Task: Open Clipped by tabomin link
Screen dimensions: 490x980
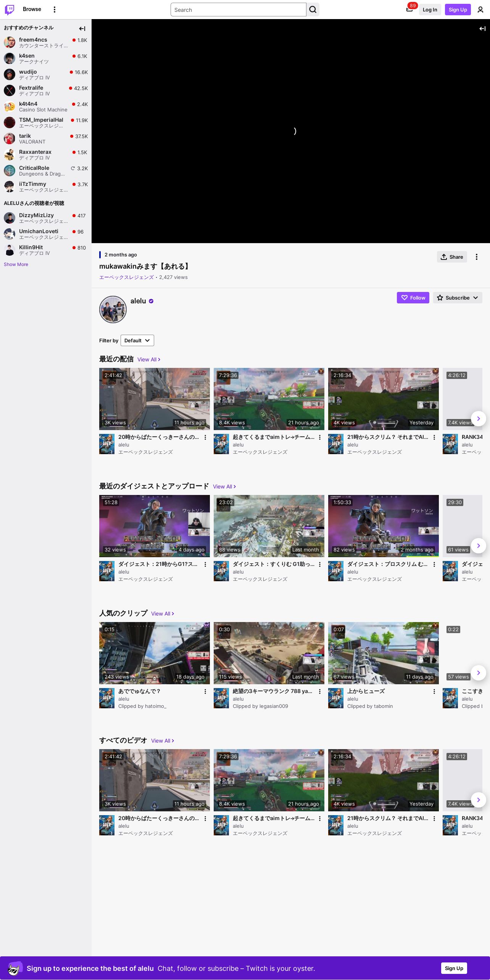Action: 370,706
